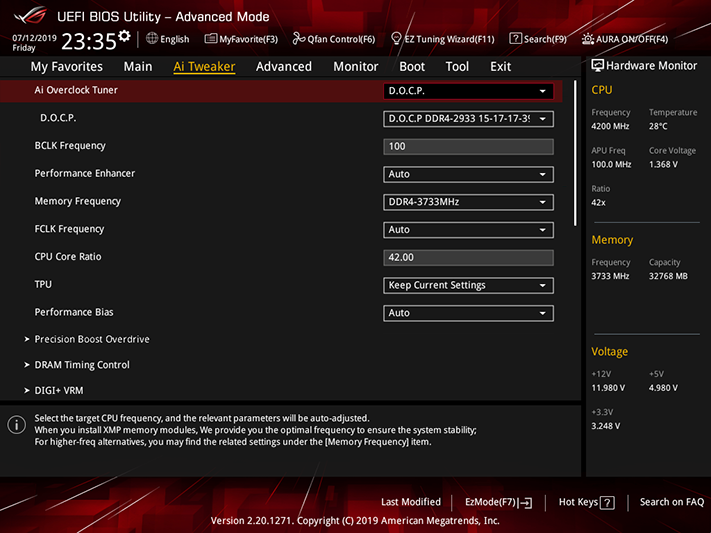Click the Memory Frequency label
711x533 pixels.
point(78,201)
